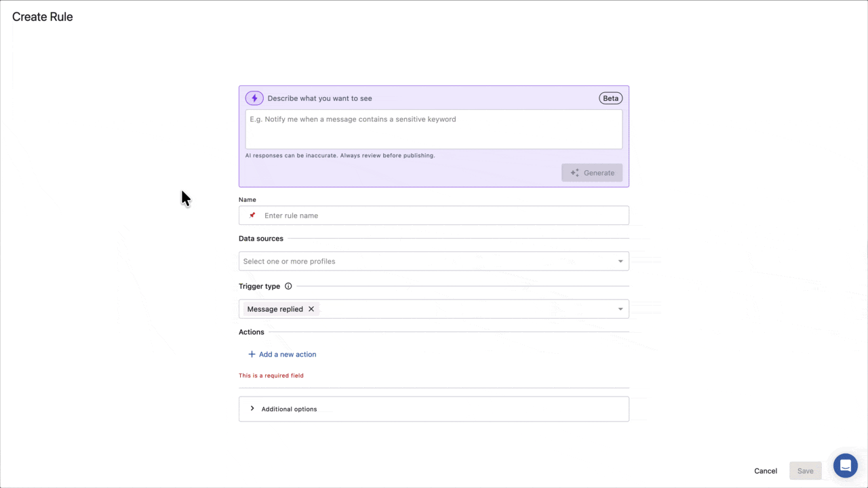
Task: Click the Actions section header
Action: click(x=251, y=331)
